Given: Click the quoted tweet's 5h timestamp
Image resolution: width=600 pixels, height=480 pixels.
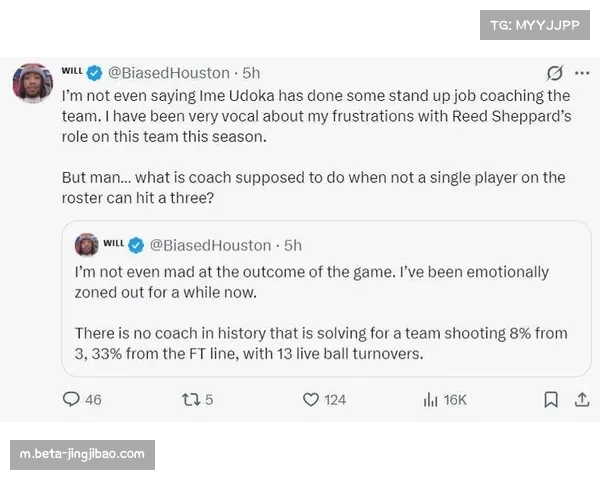Looking at the screenshot, I should (x=293, y=245).
